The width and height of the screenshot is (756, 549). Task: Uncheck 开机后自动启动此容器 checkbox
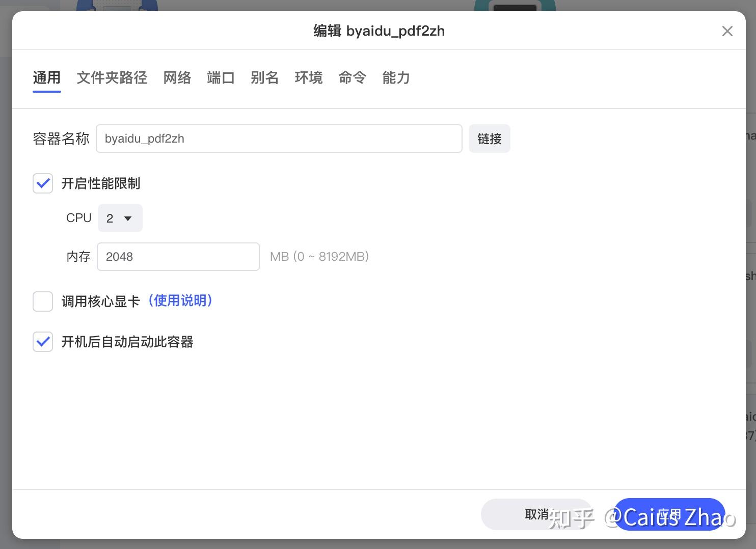click(x=43, y=342)
